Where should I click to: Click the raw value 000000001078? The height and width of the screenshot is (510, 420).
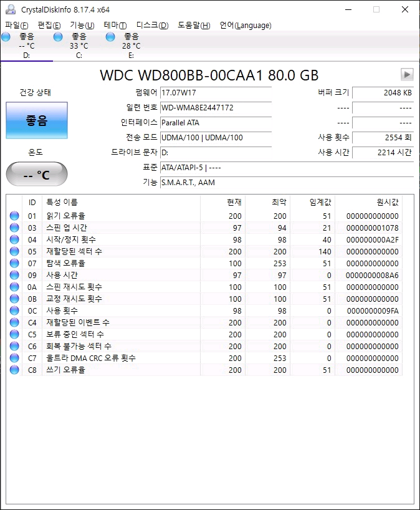coord(372,228)
